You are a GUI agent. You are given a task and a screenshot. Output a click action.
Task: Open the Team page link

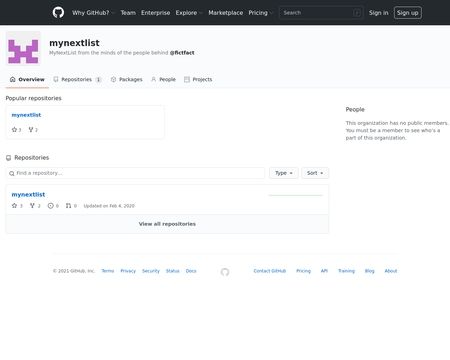tap(128, 13)
